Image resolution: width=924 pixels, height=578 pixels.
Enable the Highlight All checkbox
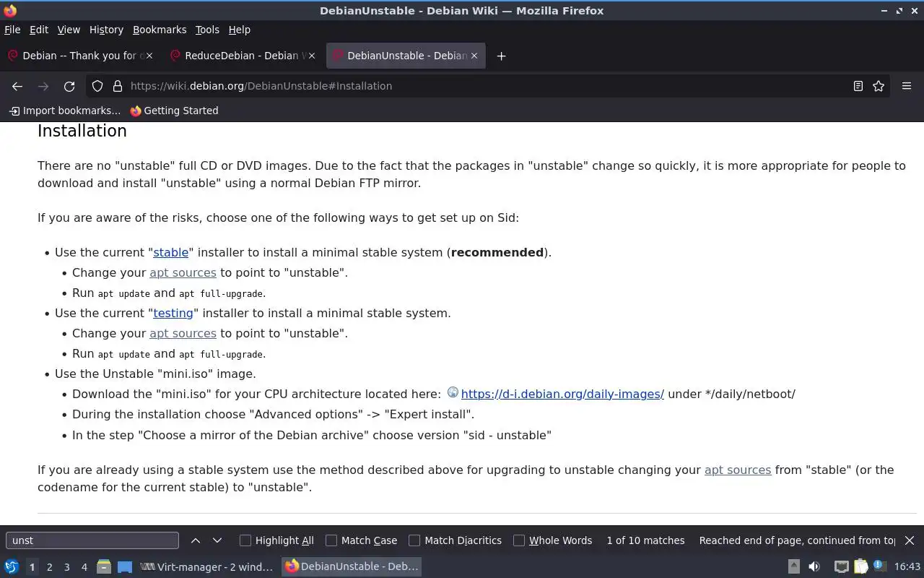tap(245, 540)
